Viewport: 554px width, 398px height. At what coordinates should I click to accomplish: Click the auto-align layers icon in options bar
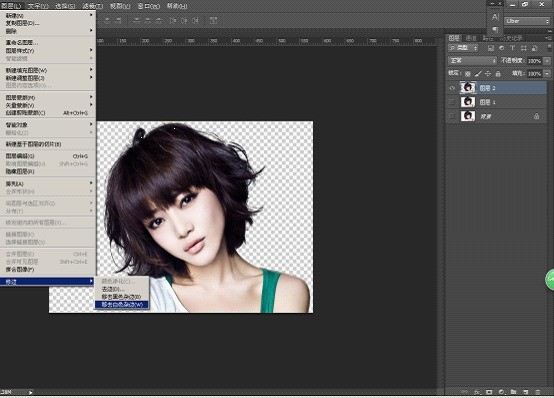click(213, 21)
